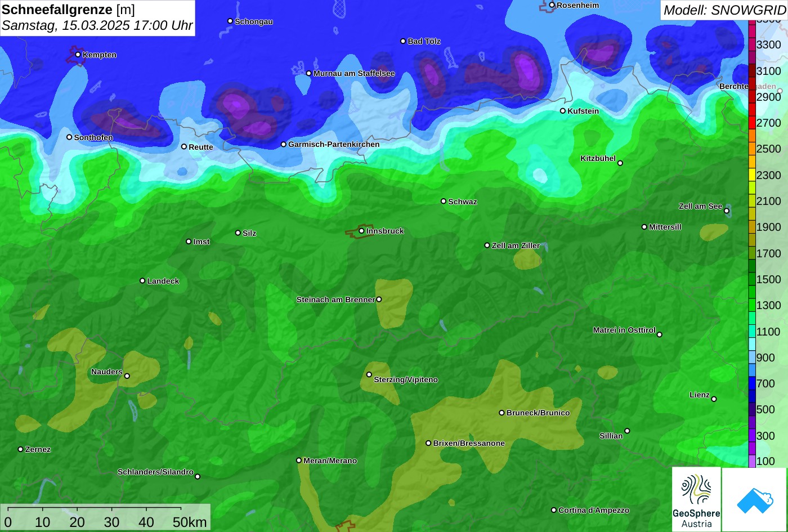The height and width of the screenshot is (532, 788).
Task: Click the Zell am See marker dot
Action: [x=726, y=211]
